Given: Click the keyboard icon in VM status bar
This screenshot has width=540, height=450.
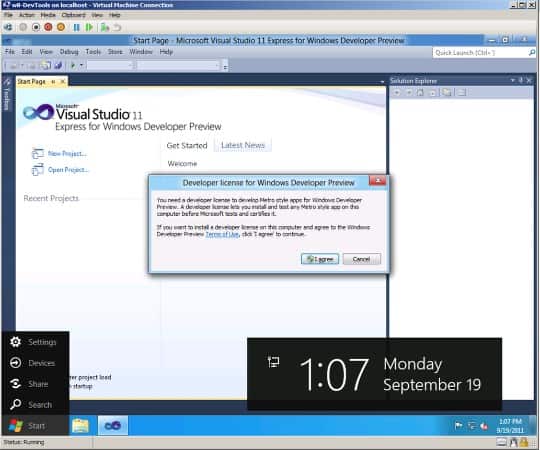Looking at the screenshot, I should pos(502,442).
